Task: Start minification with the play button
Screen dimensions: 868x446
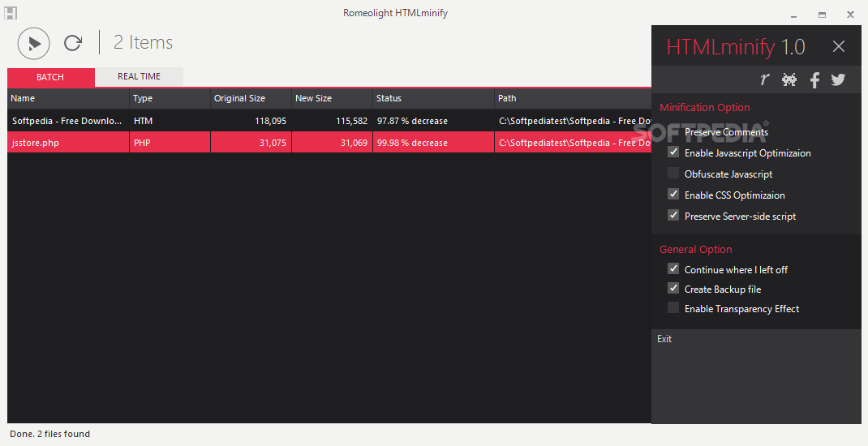Action: [x=34, y=43]
